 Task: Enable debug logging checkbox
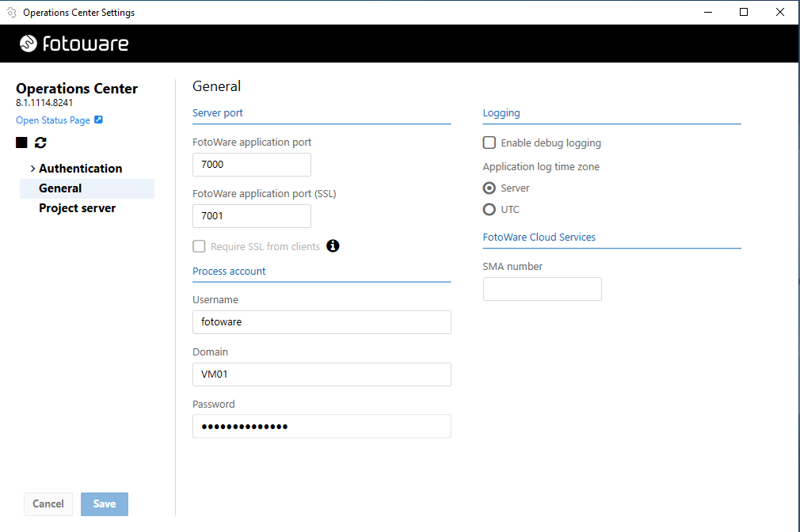[x=489, y=142]
